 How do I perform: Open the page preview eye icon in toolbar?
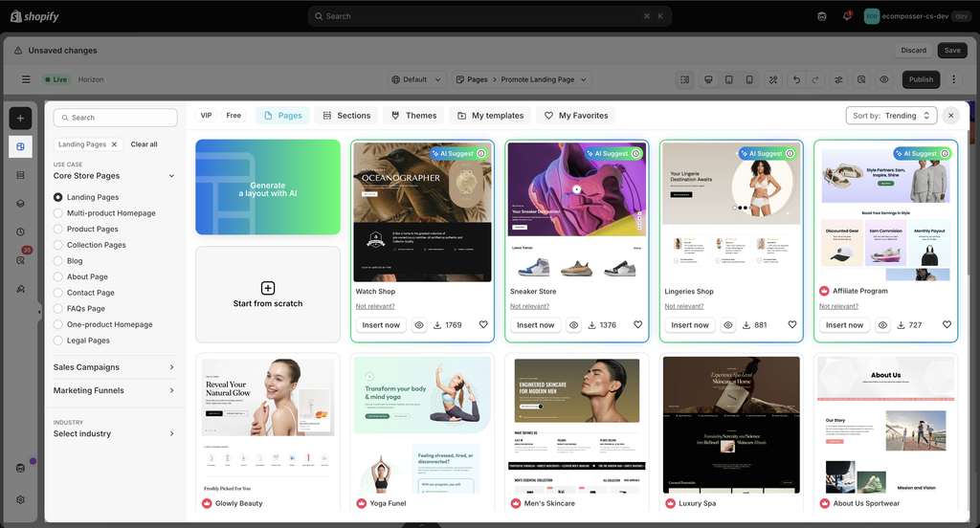(883, 79)
